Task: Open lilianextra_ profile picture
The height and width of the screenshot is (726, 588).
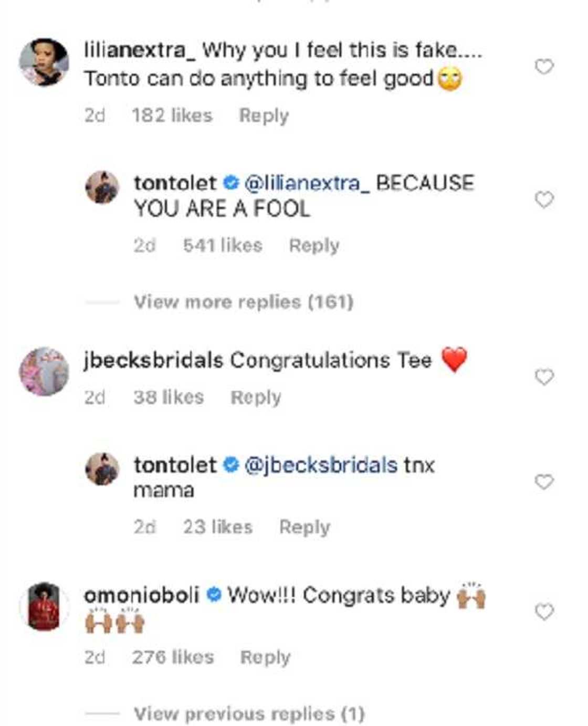Action: (44, 62)
